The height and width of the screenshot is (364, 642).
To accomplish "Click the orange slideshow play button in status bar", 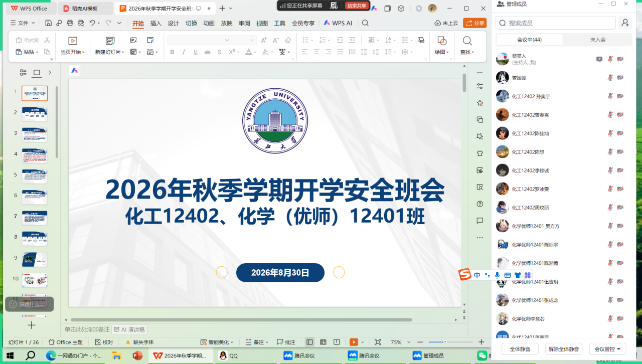I will (354, 342).
